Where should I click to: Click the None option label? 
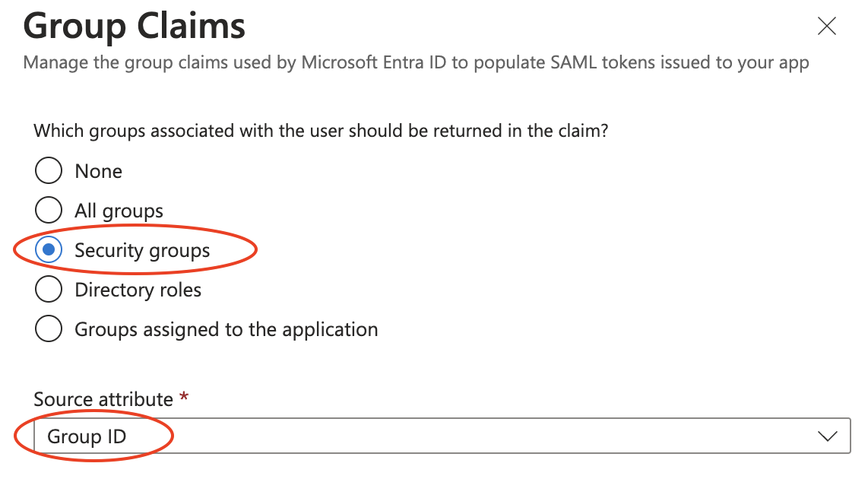click(99, 171)
